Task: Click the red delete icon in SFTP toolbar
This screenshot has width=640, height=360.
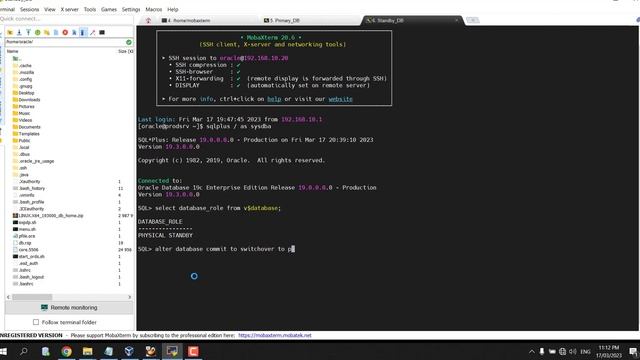Action: [x=65, y=32]
